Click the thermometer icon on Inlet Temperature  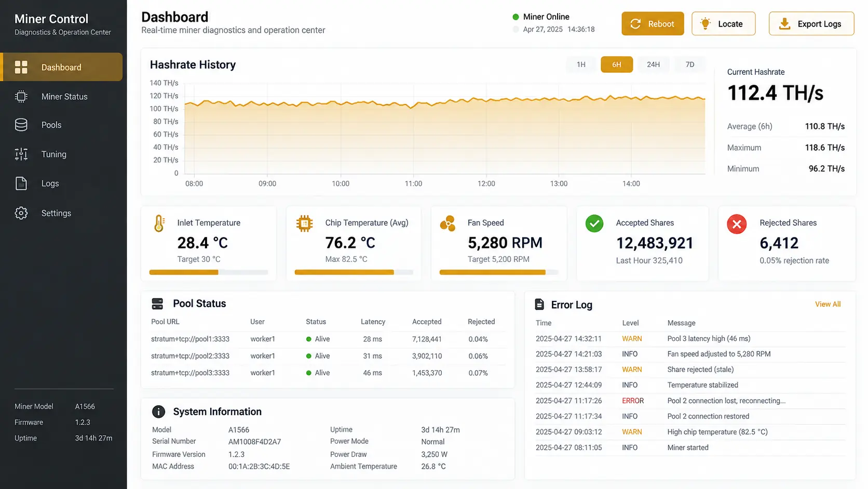tap(159, 223)
